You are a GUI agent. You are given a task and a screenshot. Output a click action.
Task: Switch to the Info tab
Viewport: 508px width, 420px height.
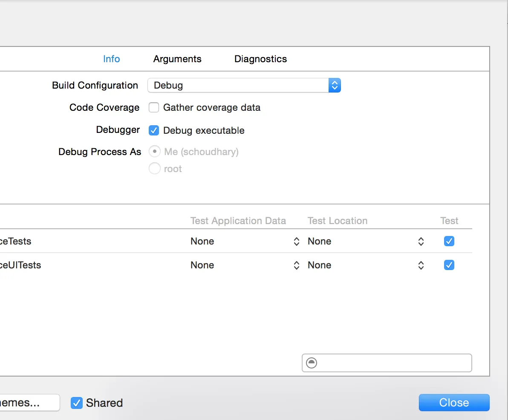pyautogui.click(x=111, y=59)
